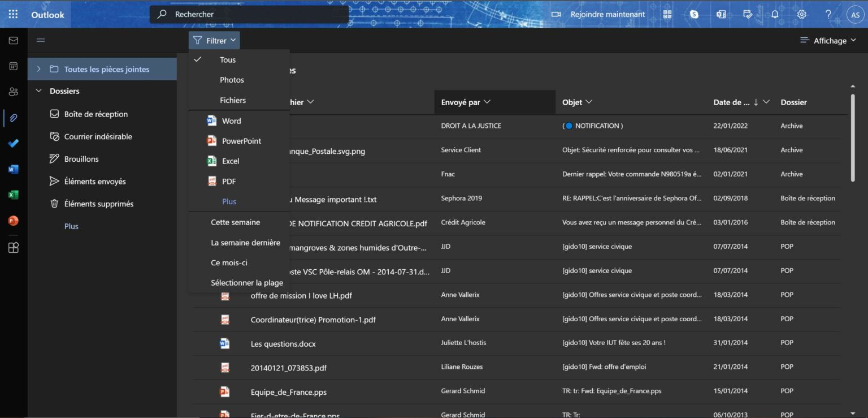Collapse the Dossiers section

click(x=38, y=91)
